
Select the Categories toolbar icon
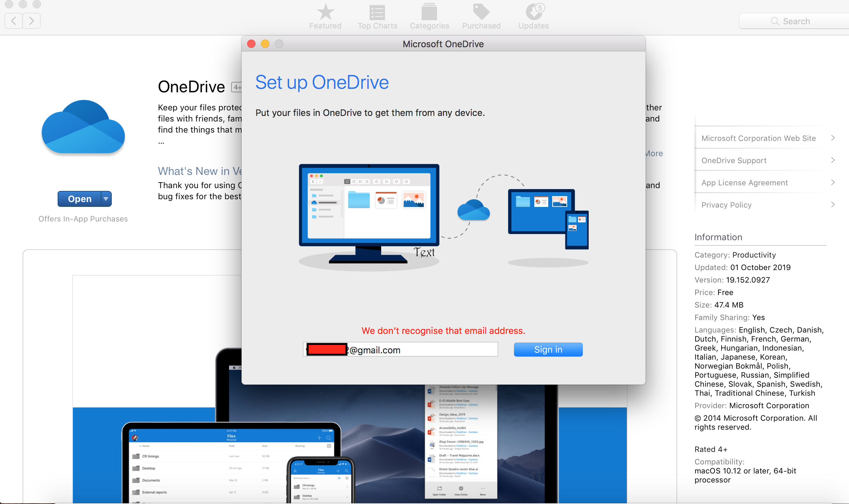[x=429, y=12]
